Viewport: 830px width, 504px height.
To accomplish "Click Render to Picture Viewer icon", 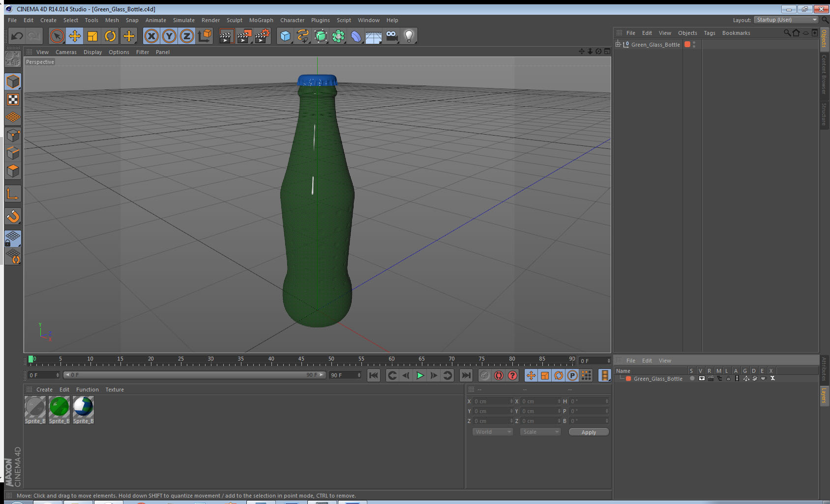I will tap(244, 36).
